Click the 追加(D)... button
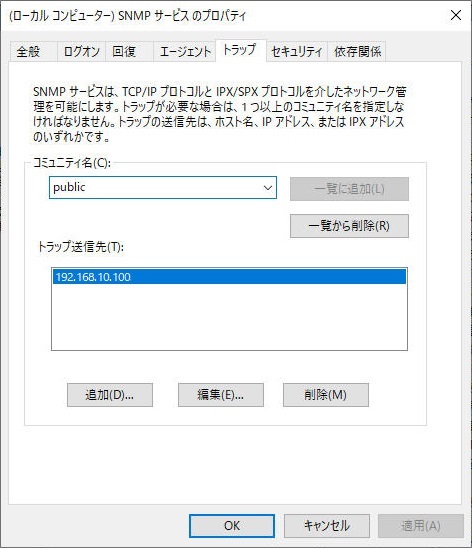 coord(110,395)
